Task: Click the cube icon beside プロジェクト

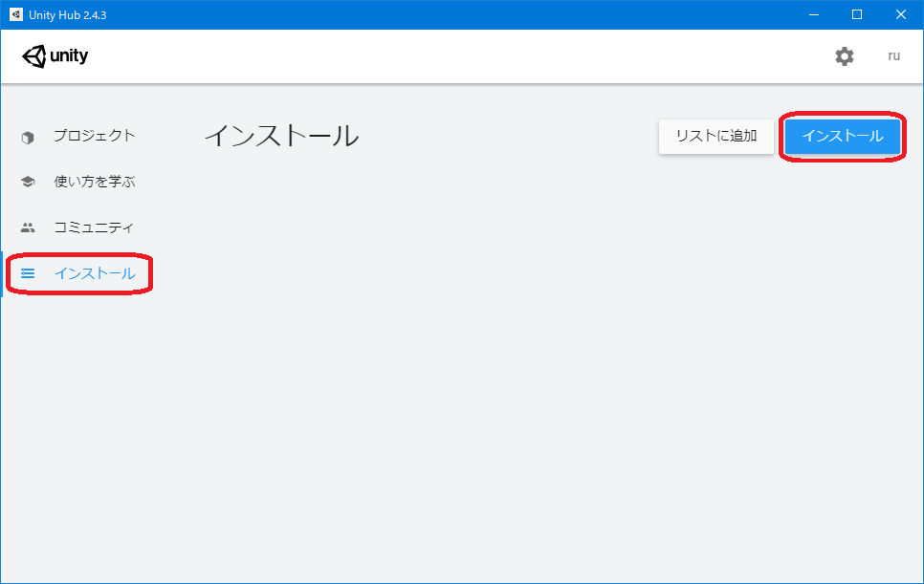Action: 28,138
